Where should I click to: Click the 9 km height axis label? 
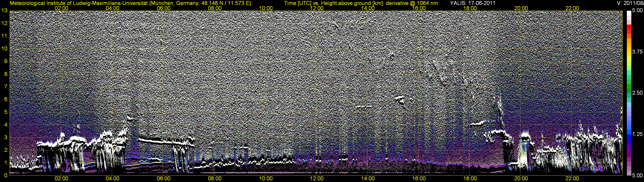[x=6, y=61]
